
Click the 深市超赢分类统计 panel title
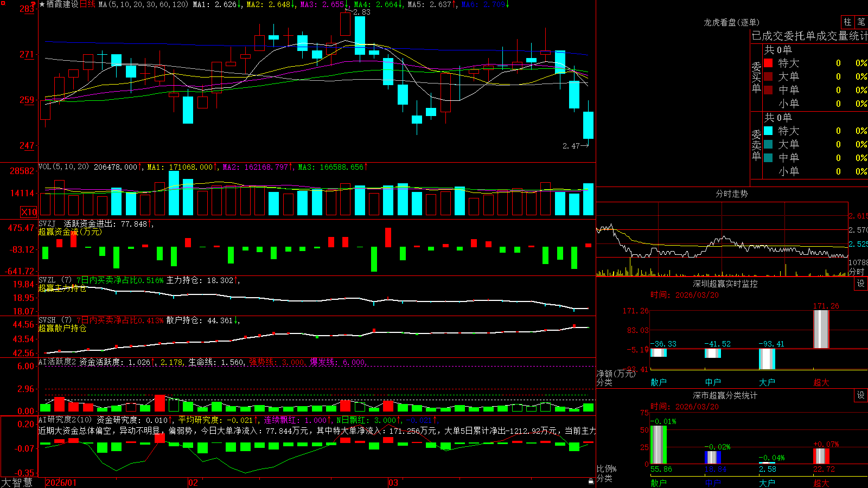pos(725,395)
